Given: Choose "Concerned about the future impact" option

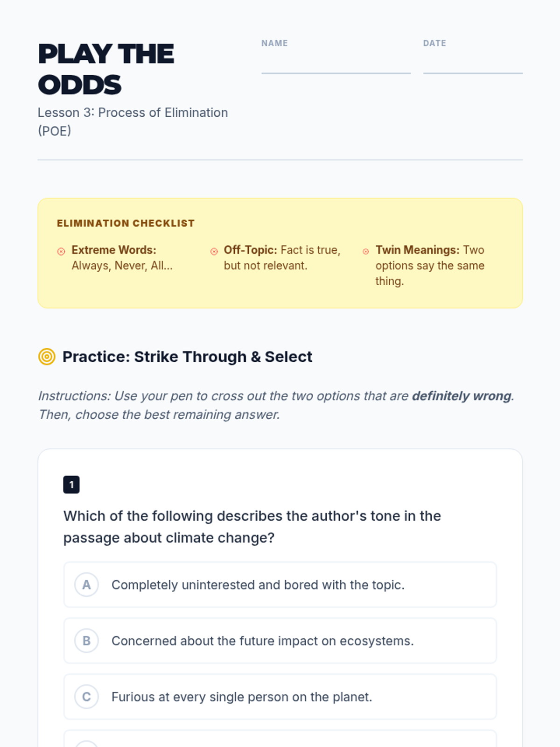Looking at the screenshot, I should click(262, 641).
